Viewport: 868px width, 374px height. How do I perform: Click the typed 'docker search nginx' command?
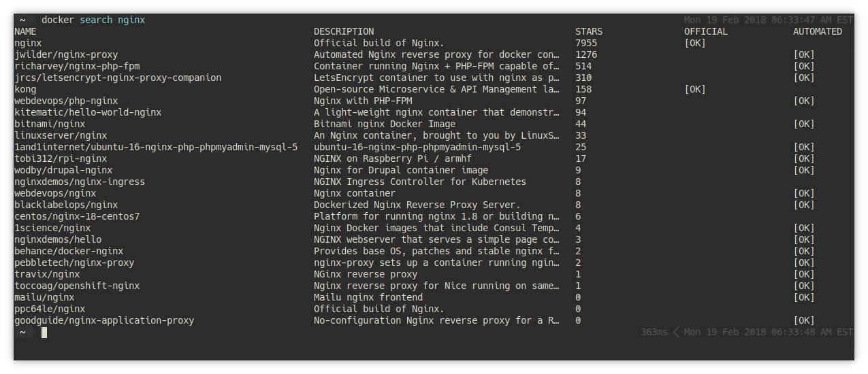(93, 20)
